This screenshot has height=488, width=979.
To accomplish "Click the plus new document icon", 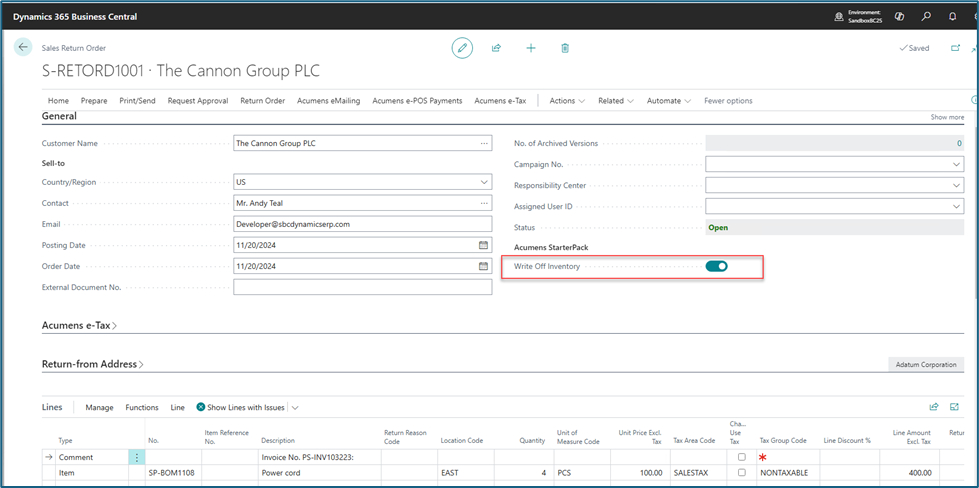I will click(531, 48).
